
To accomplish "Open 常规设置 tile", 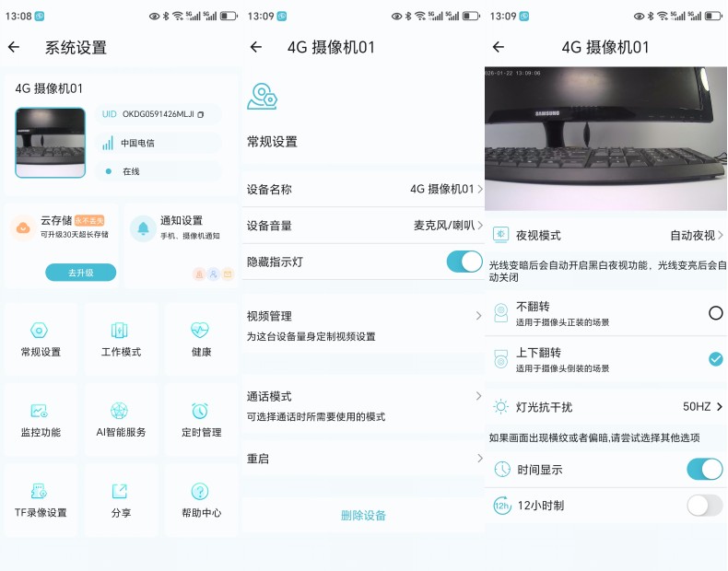I will tap(41, 339).
